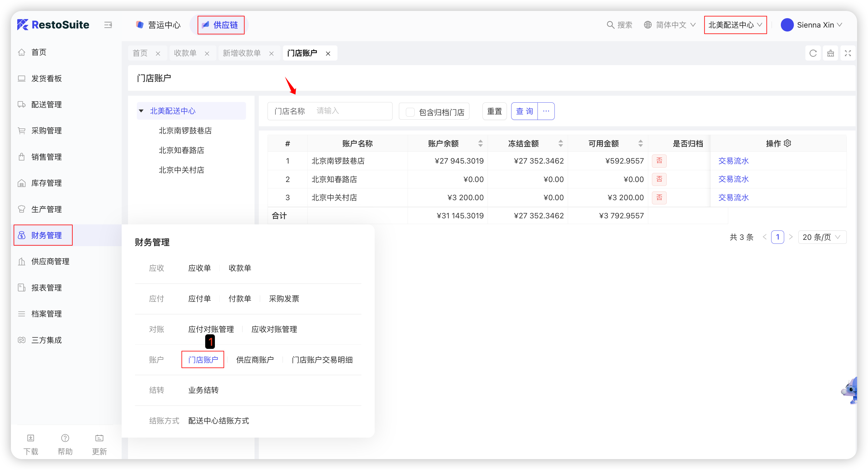The height and width of the screenshot is (470, 868).
Task: Click the 门店名称 input field
Action: [350, 111]
